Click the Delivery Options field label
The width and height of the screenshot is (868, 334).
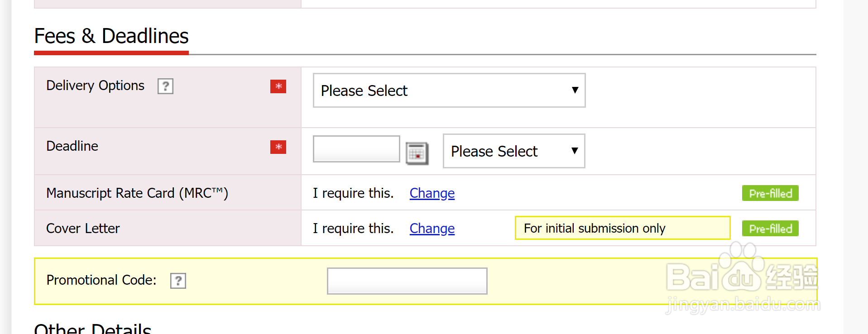(95, 86)
